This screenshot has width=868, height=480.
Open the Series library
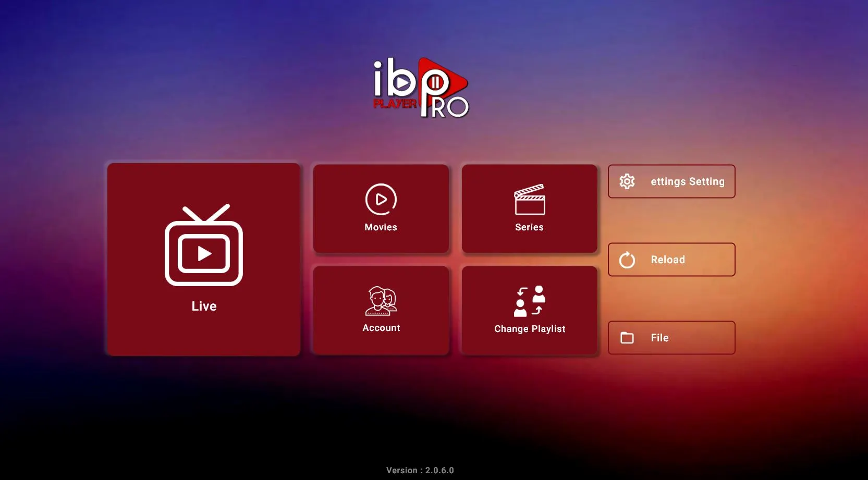[x=530, y=208]
